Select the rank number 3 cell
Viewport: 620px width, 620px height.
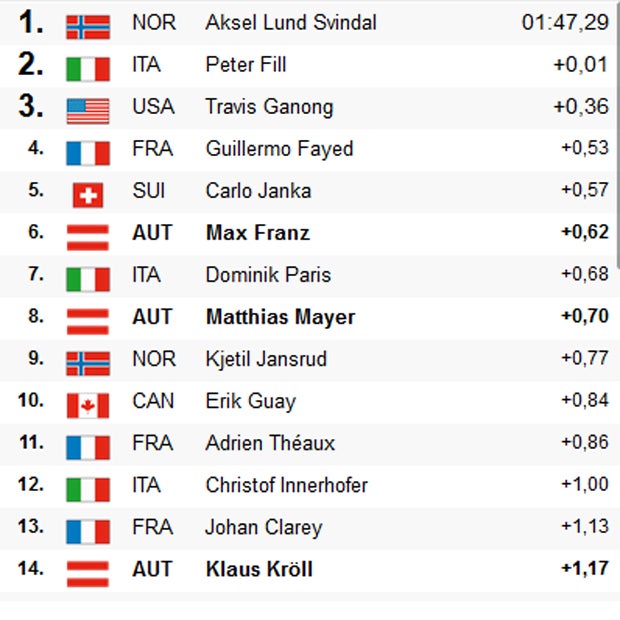coord(30,107)
